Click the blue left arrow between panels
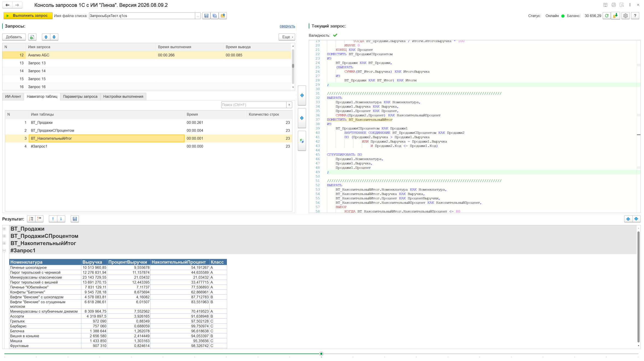This screenshot has height=361, width=644. [302, 95]
